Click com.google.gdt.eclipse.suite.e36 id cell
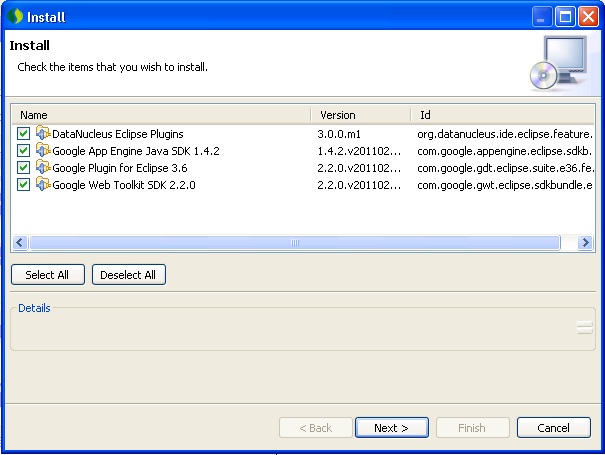Viewport: 605px width, 455px height. click(505, 168)
